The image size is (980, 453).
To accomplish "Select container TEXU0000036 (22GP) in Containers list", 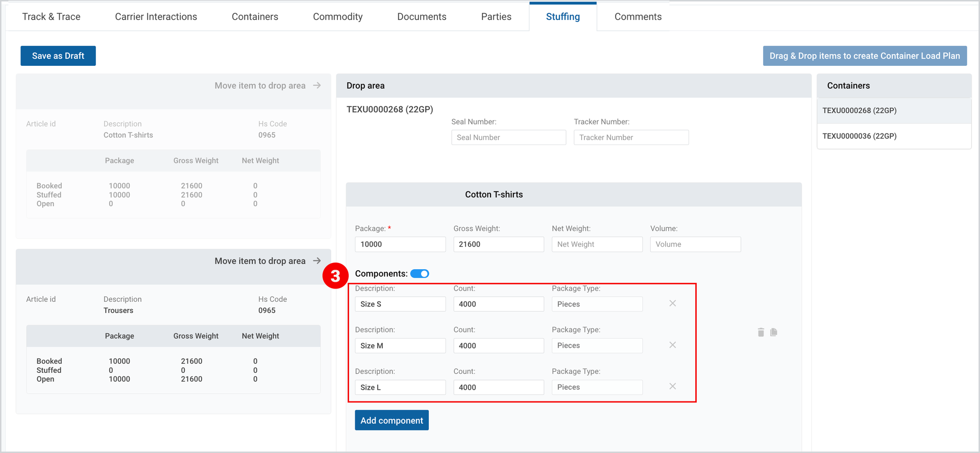I will tap(894, 136).
